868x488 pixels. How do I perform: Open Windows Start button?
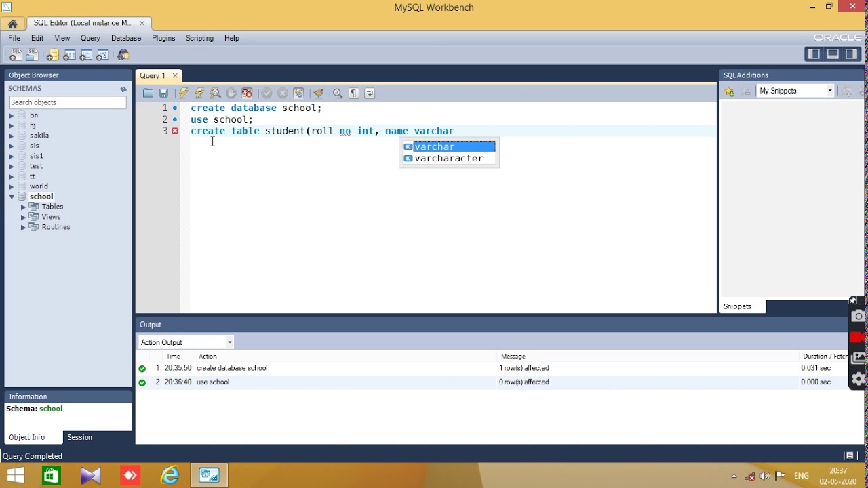coord(15,476)
